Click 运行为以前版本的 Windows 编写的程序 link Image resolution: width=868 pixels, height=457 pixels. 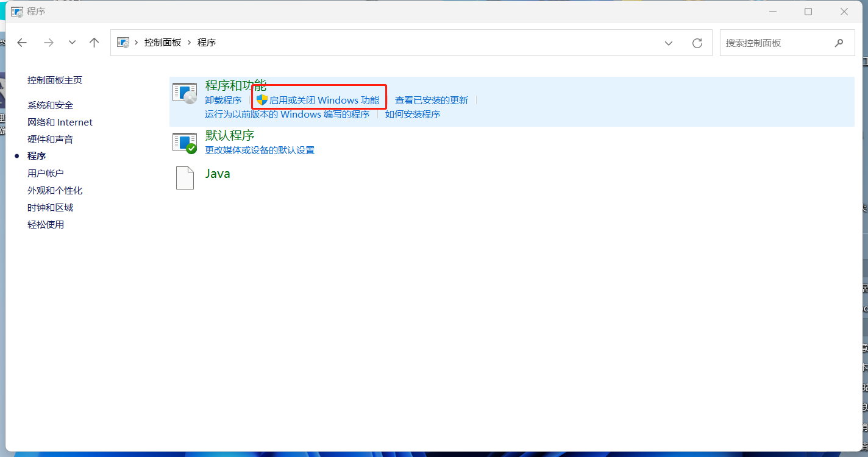287,115
